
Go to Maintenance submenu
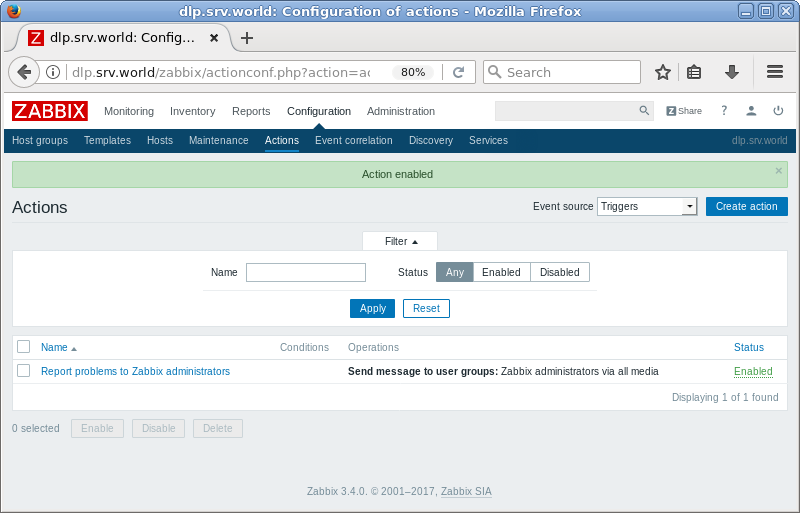coord(218,140)
